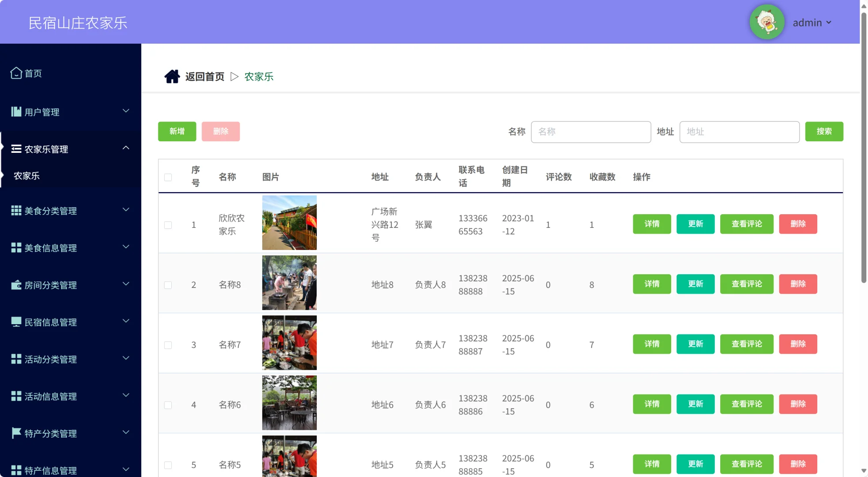The width and height of the screenshot is (868, 477).
Task: Click the 民宿信息管理 monitor icon
Action: [x=16, y=322]
